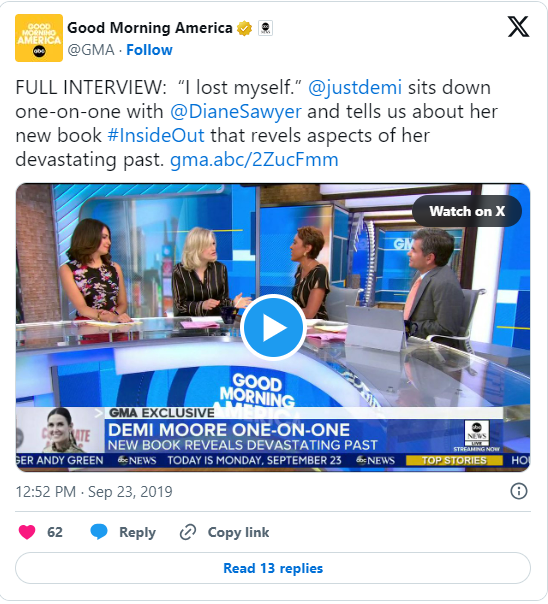This screenshot has width=548, height=604.
Task: Open the gma.abc/2ZucFmm link
Action: click(x=254, y=159)
